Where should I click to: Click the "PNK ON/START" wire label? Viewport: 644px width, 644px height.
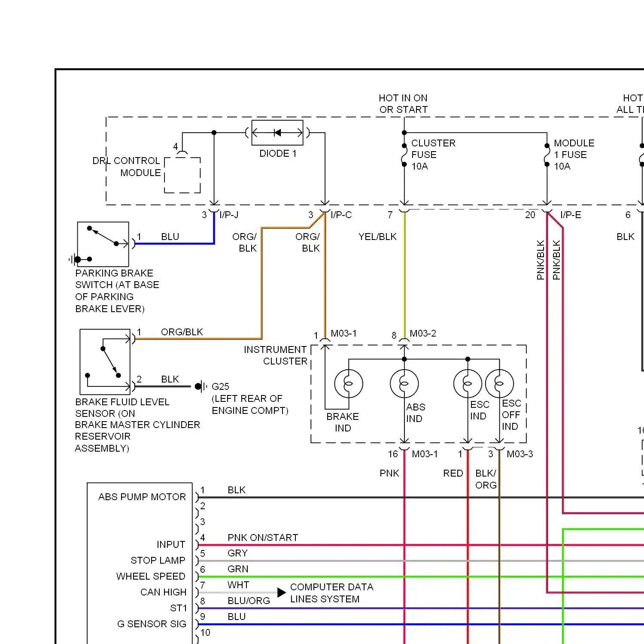[x=263, y=538]
